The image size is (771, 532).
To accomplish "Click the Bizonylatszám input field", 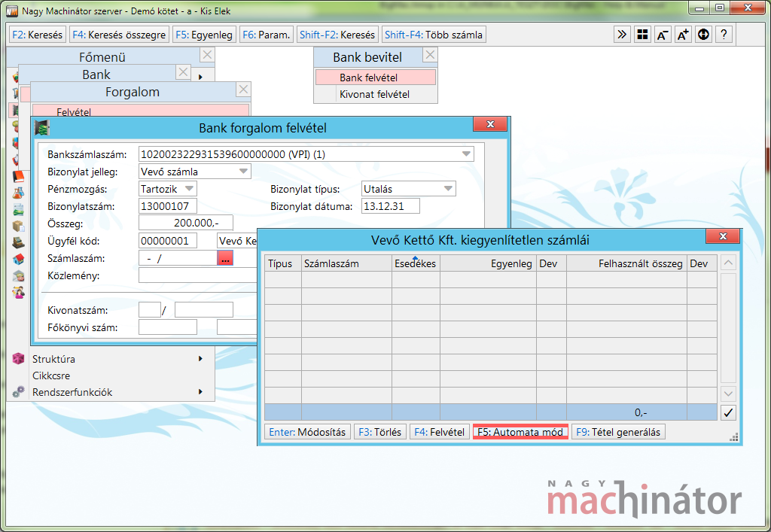I will (x=168, y=206).
